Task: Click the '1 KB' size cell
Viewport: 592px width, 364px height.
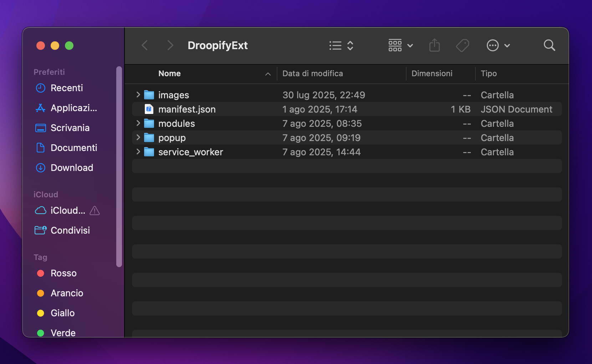Action: (460, 109)
